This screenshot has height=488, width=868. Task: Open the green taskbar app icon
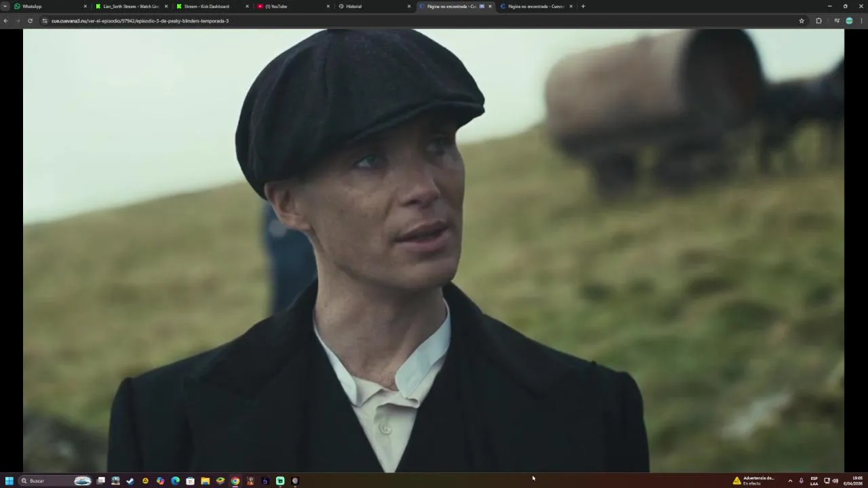click(x=280, y=481)
